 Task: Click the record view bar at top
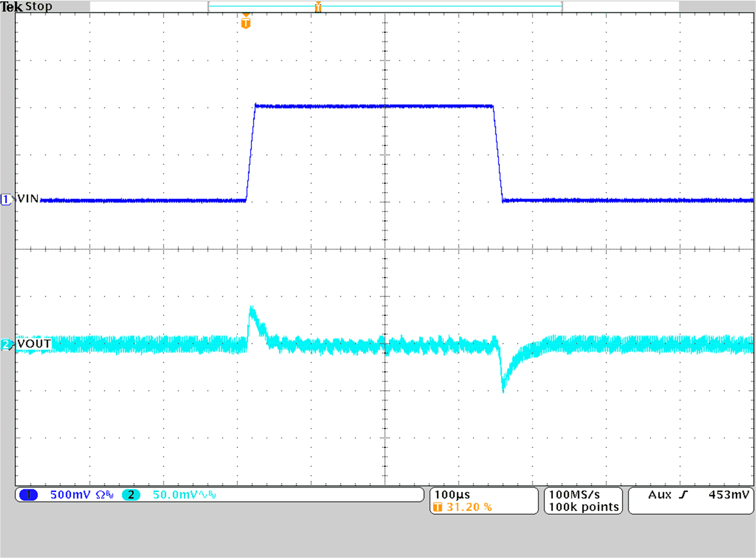pyautogui.click(x=385, y=7)
